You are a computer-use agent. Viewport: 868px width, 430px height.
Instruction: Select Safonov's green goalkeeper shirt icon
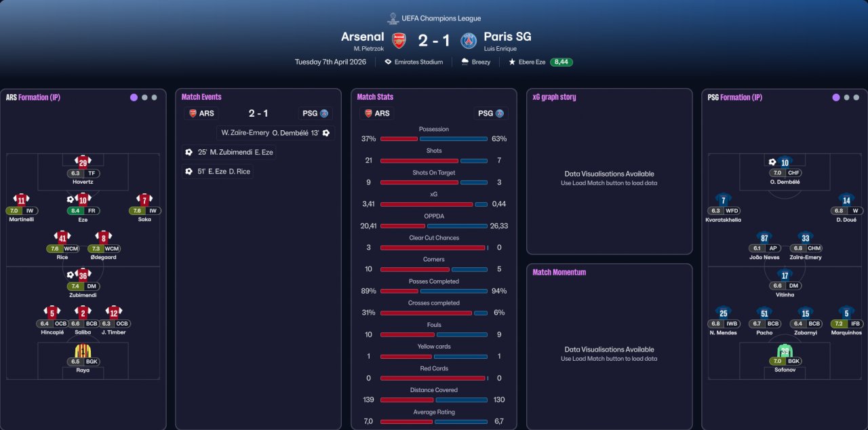tap(785, 351)
